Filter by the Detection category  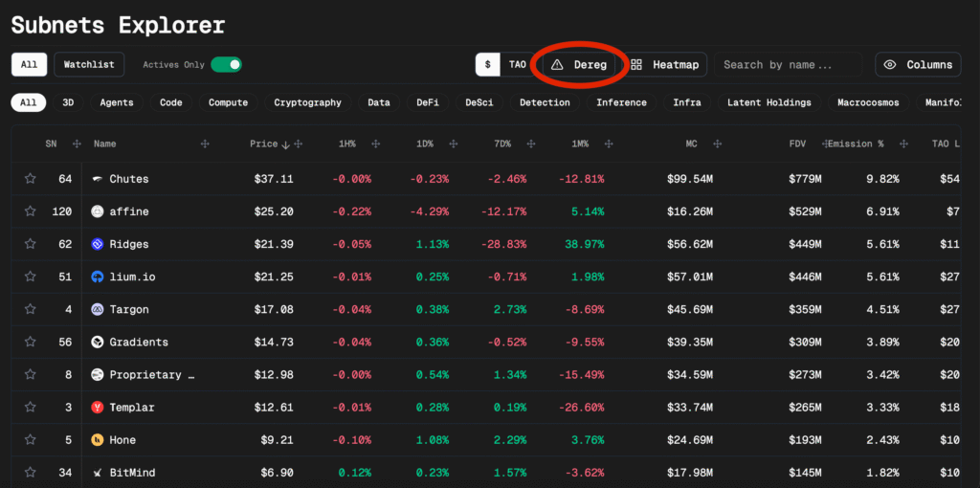point(545,102)
